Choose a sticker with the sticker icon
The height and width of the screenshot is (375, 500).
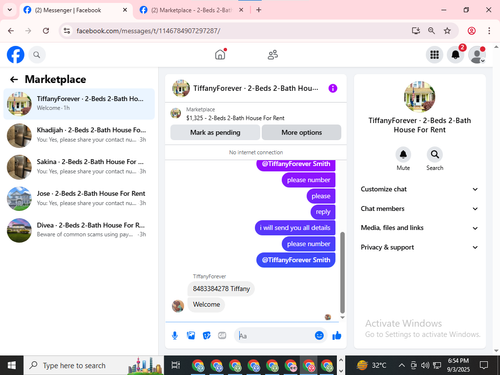coord(207,336)
